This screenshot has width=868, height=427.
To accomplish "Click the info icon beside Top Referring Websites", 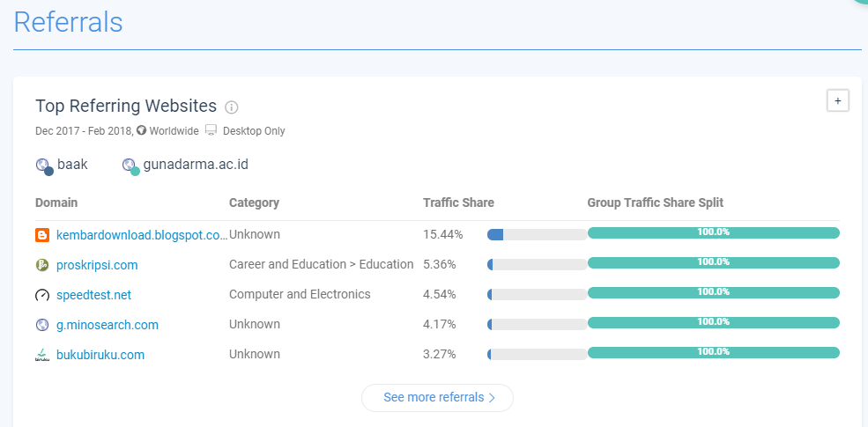I will tap(232, 107).
